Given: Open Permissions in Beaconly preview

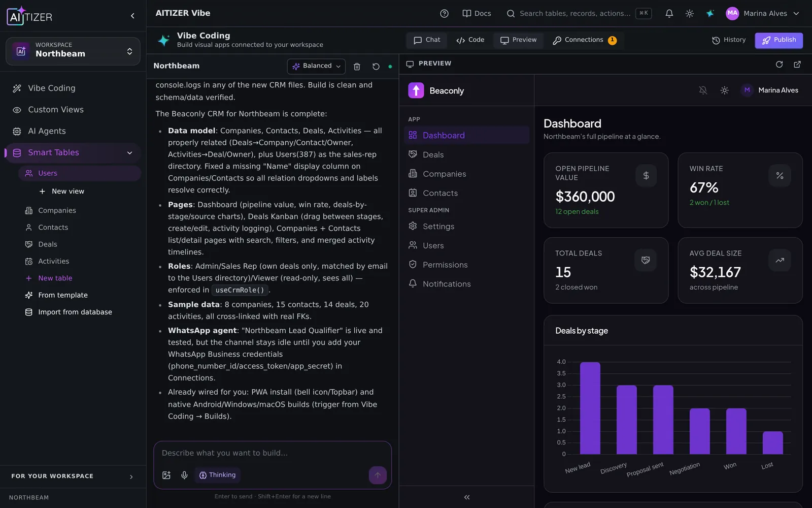Looking at the screenshot, I should tap(467, 265).
